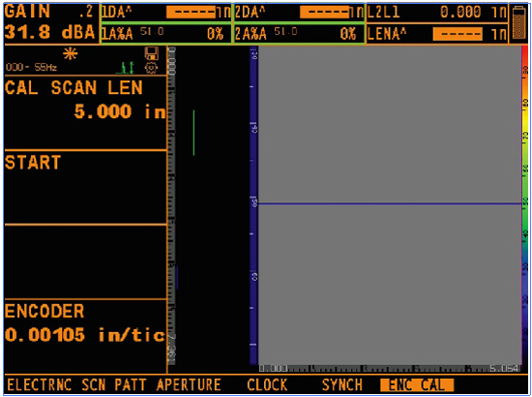
Task: Click the green A-scan gate icon
Action: pyautogui.click(x=125, y=68)
